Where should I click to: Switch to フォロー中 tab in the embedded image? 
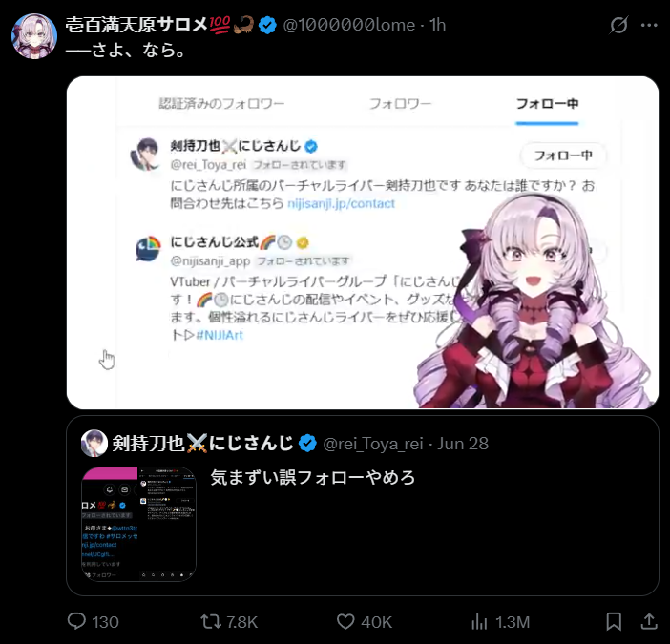click(x=547, y=104)
